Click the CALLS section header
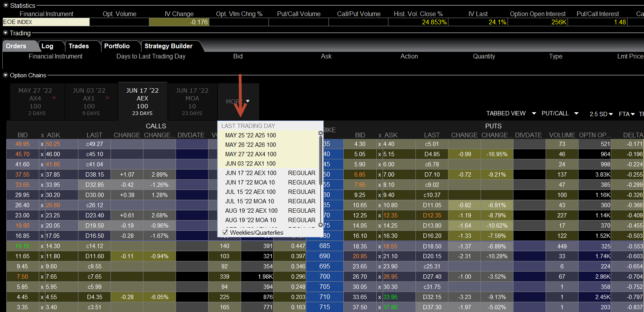Screen dimensions: 644x312 point(156,126)
